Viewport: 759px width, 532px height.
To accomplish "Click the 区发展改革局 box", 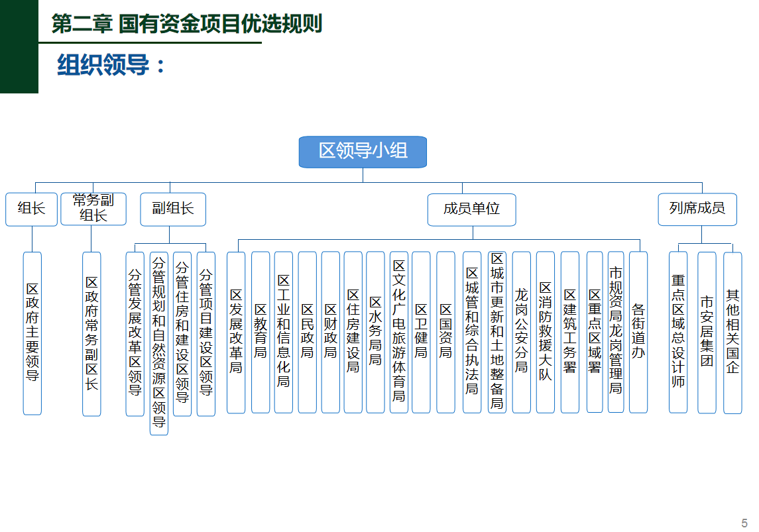I will [x=236, y=332].
